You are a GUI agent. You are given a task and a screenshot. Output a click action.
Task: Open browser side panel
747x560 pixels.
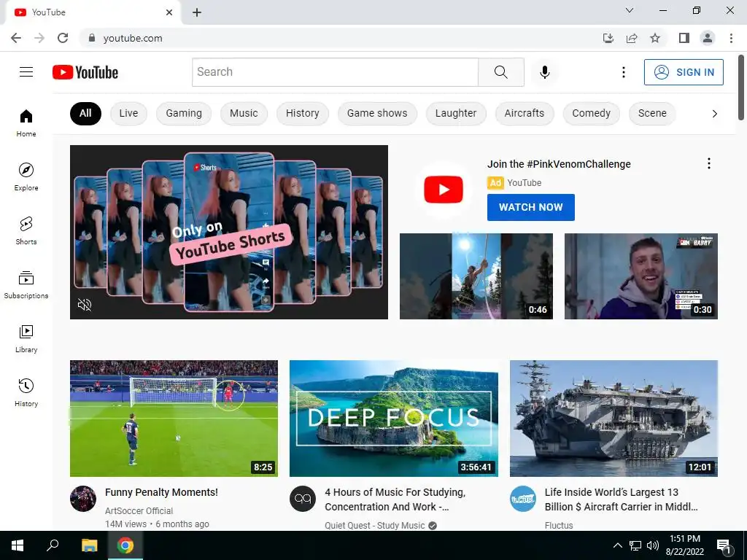[684, 38]
